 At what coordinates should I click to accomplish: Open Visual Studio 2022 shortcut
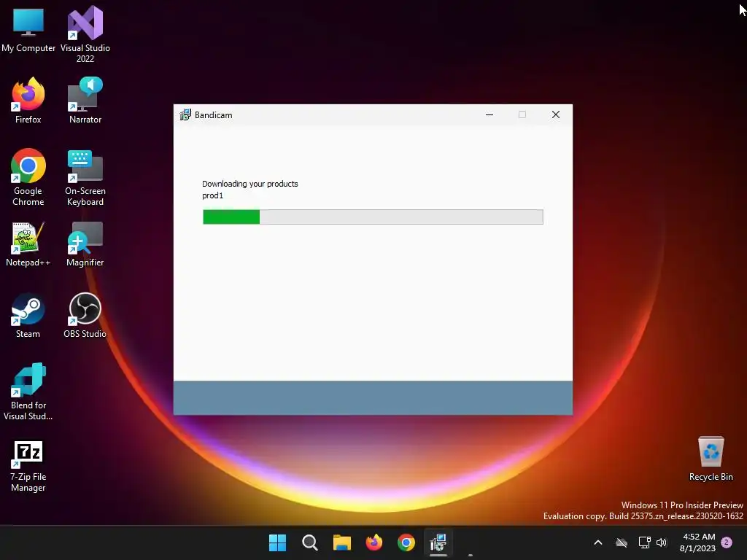point(85,35)
